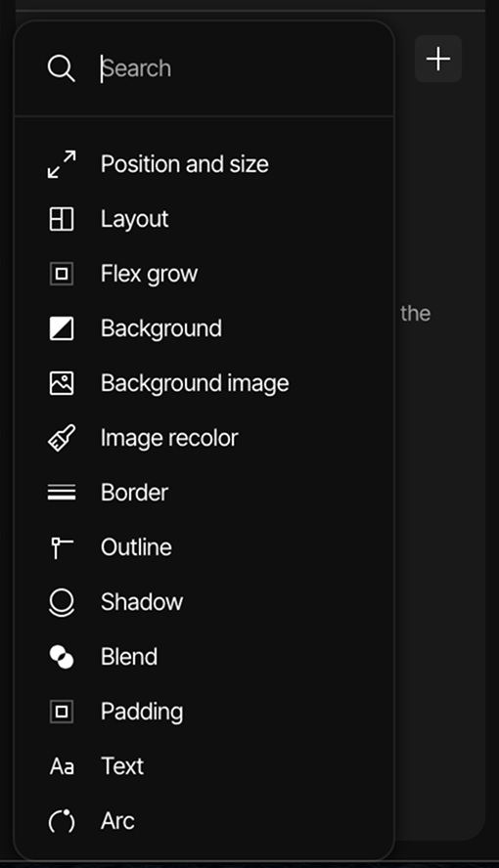
Task: Select the Shadow circle icon
Action: (62, 602)
